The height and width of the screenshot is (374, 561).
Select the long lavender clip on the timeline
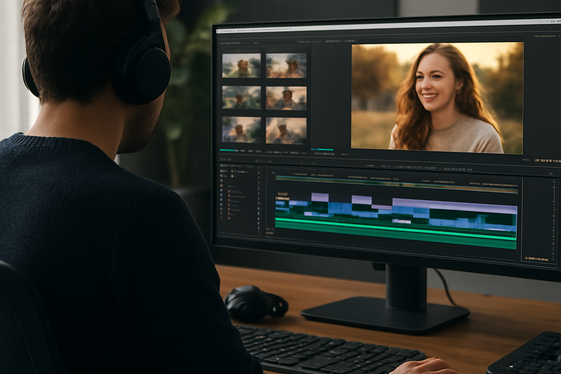point(455,207)
